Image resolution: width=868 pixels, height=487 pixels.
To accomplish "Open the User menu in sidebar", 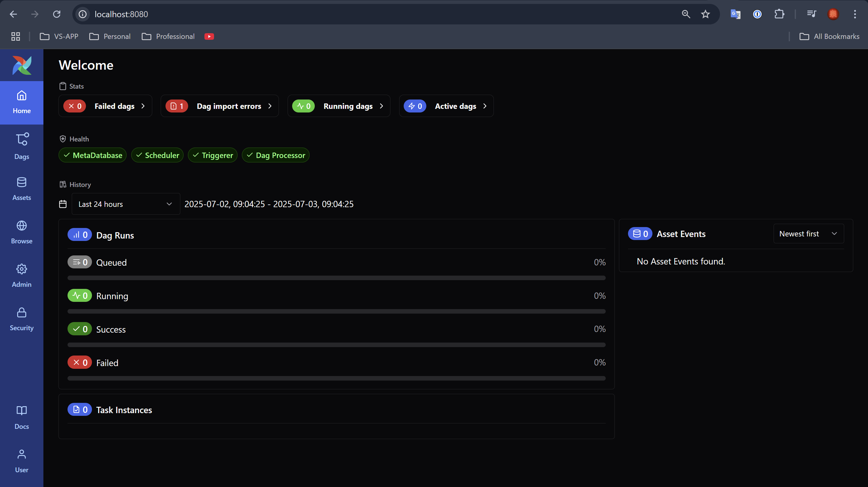I will coord(22,461).
